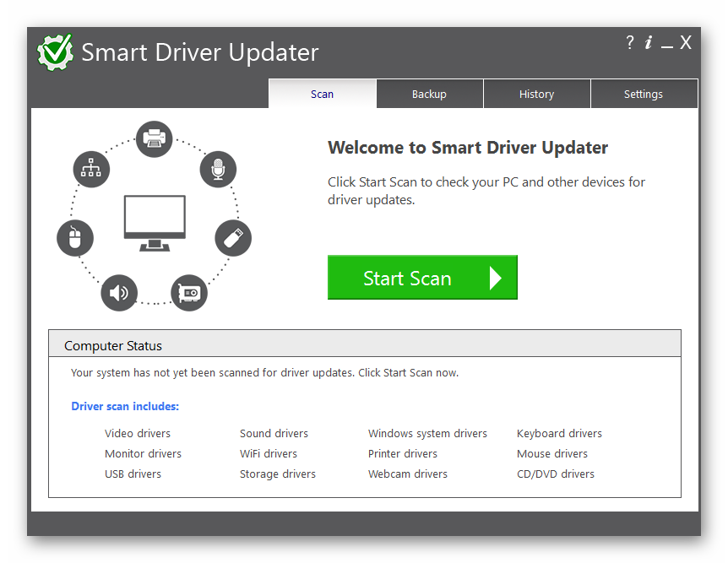
Task: Click the video card icon
Action: coord(189,293)
